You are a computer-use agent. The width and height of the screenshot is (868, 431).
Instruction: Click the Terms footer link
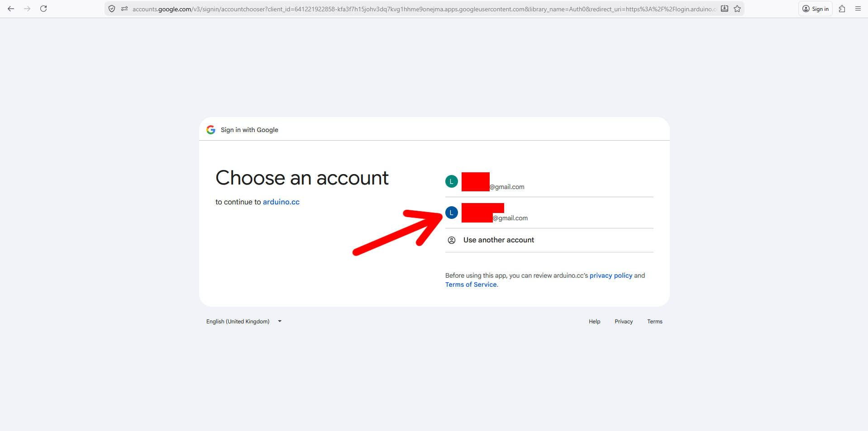point(654,322)
